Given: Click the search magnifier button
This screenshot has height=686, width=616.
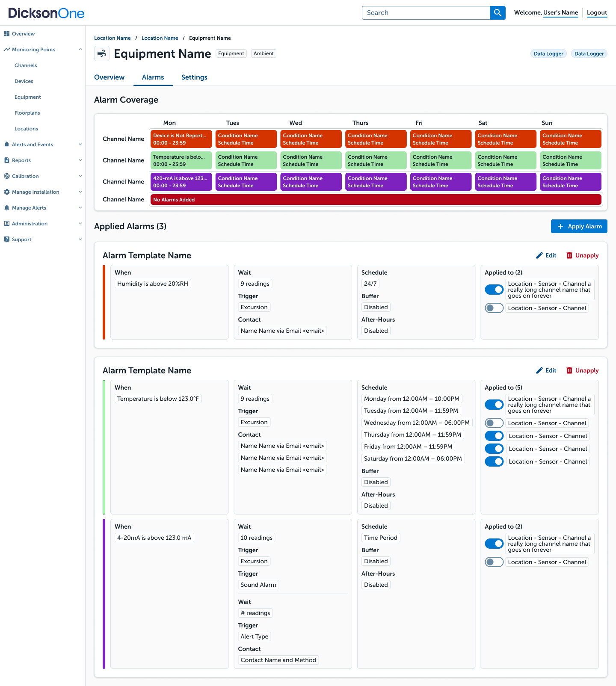Looking at the screenshot, I should point(498,13).
